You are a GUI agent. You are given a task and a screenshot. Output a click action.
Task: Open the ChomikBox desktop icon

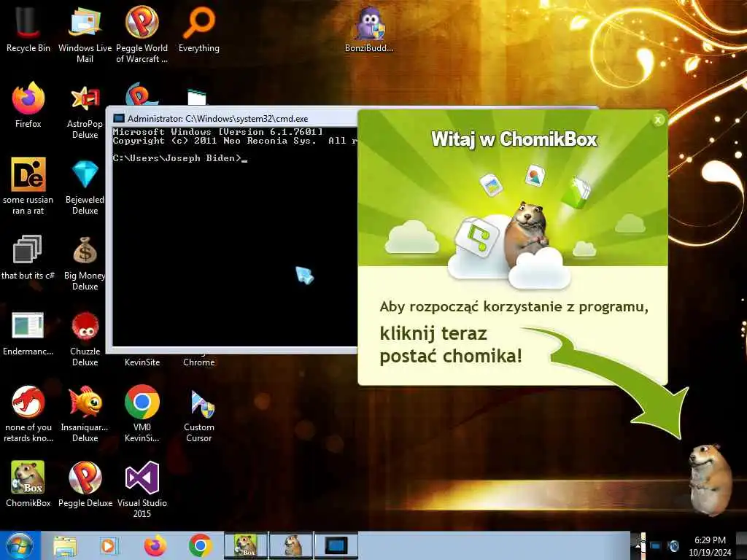pyautogui.click(x=28, y=484)
